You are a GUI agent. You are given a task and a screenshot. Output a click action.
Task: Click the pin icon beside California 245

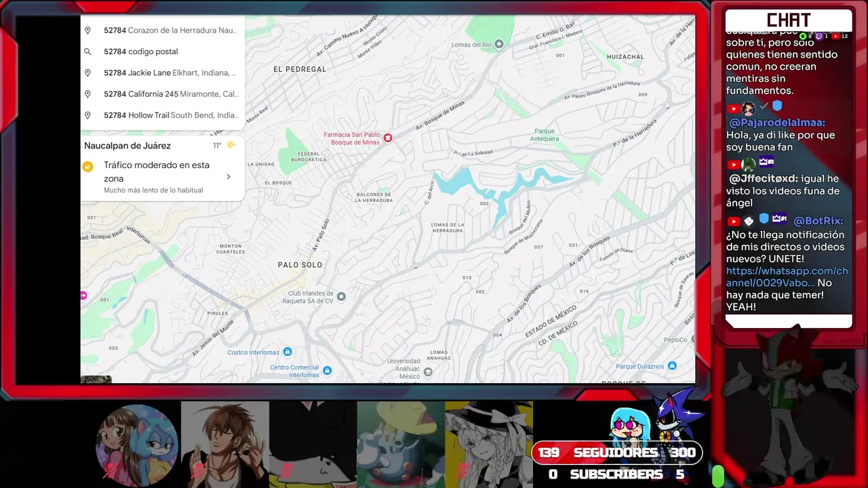coord(87,94)
